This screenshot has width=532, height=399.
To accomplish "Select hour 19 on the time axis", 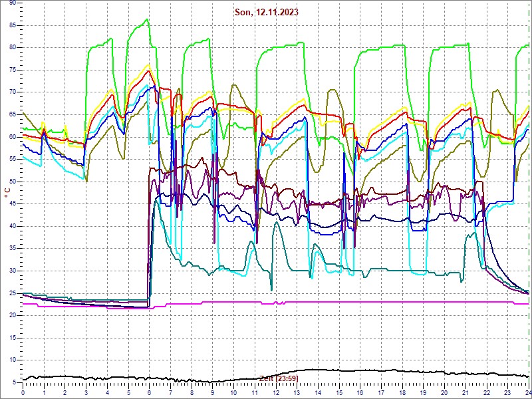I will pos(424,392).
